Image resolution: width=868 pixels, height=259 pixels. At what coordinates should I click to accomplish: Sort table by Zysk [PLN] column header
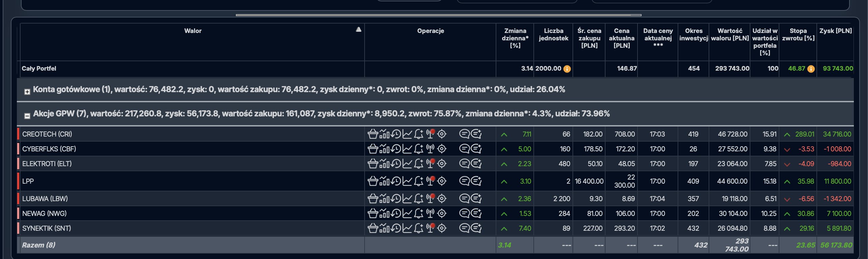coord(835,31)
